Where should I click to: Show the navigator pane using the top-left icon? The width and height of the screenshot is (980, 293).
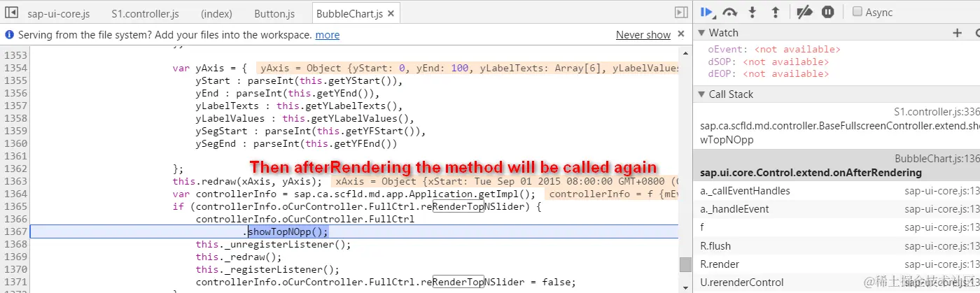pos(11,13)
